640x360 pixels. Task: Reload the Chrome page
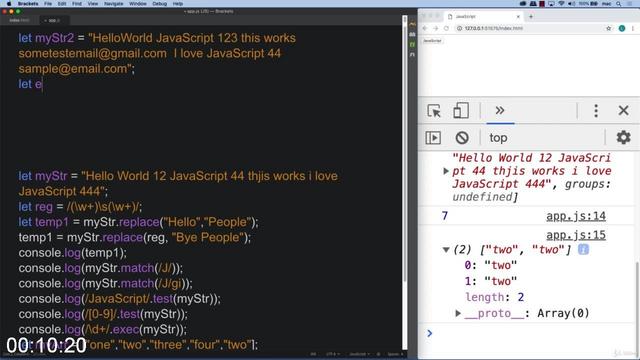click(446, 28)
